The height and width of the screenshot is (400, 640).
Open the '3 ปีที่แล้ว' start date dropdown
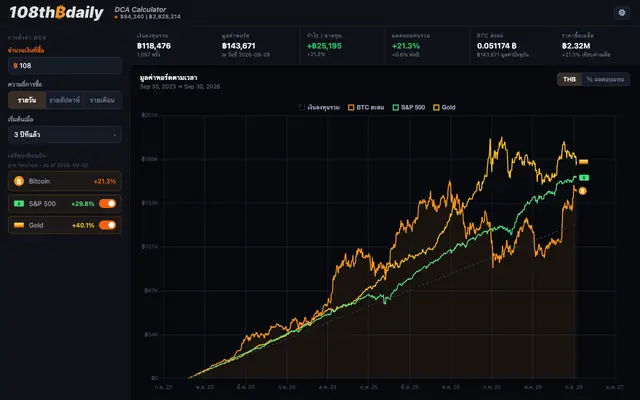(65, 134)
